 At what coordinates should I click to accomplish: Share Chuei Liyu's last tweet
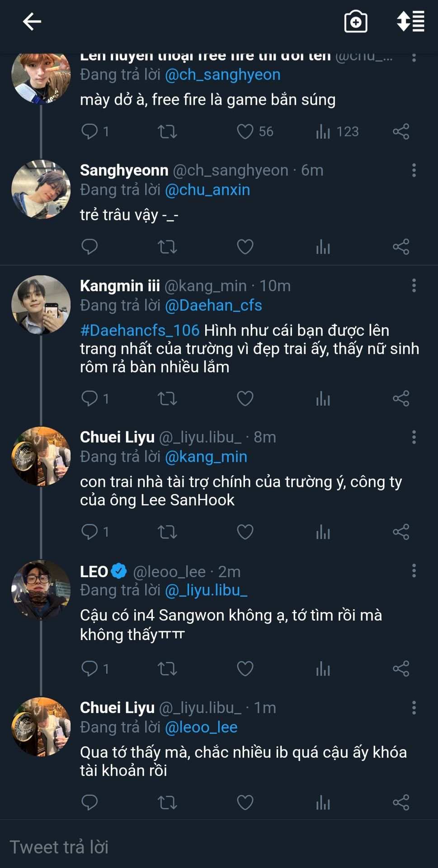pos(401,802)
